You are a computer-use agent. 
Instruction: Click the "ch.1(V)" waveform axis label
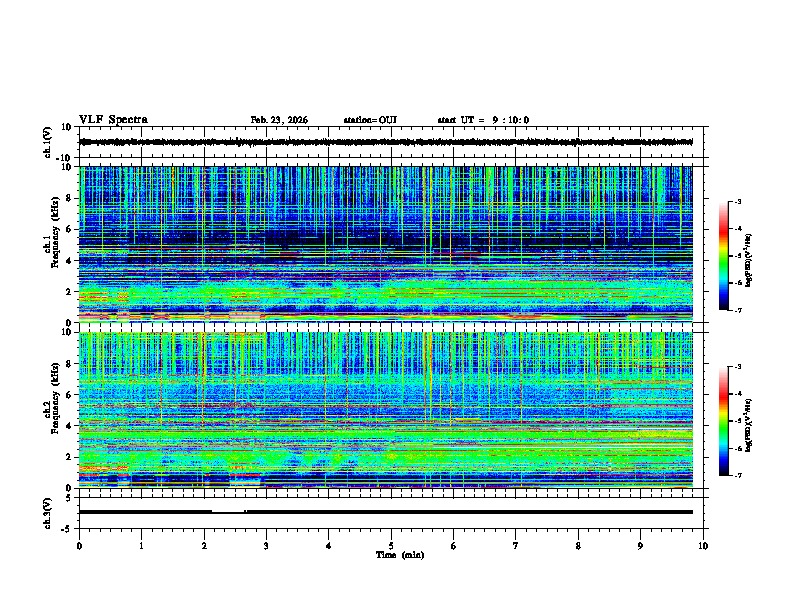[48, 142]
